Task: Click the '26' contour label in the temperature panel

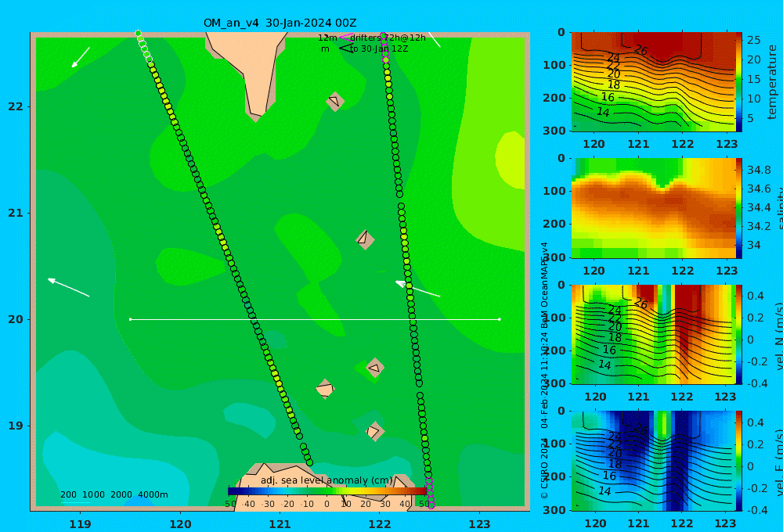Action: pos(640,50)
